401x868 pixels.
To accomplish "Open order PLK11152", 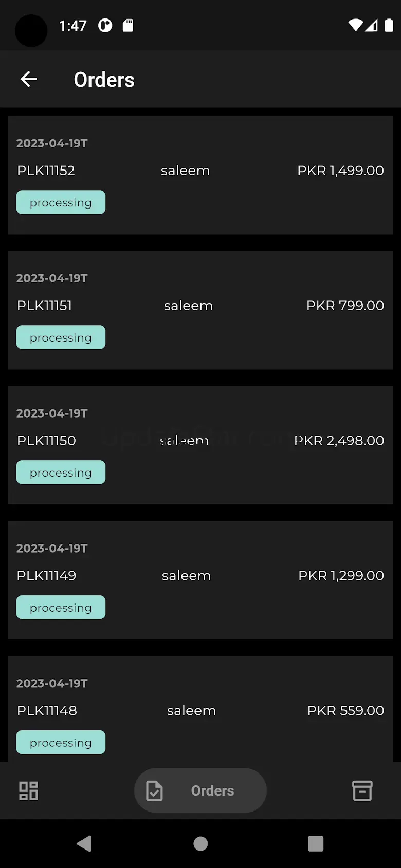I will point(200,175).
